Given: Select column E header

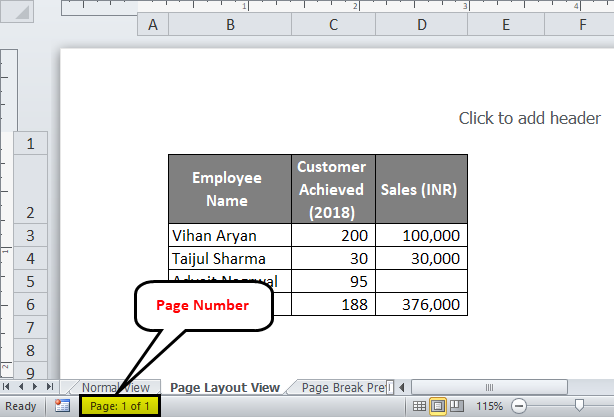Looking at the screenshot, I should pos(506,25).
